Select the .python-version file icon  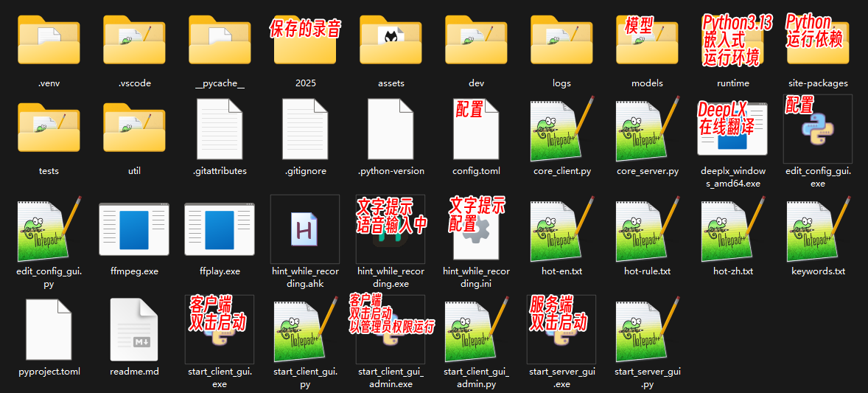(x=391, y=129)
